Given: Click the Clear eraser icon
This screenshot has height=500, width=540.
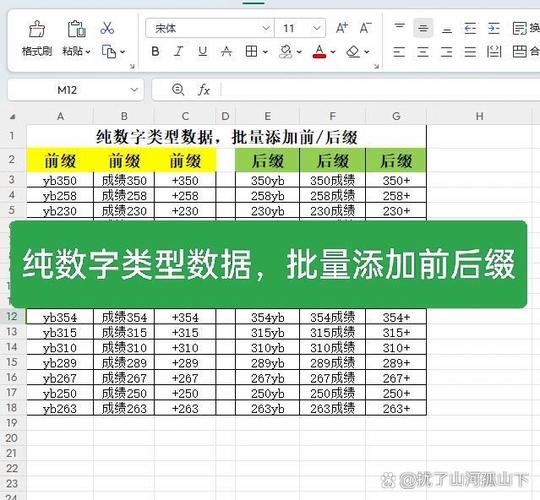Looking at the screenshot, I should coord(353,52).
